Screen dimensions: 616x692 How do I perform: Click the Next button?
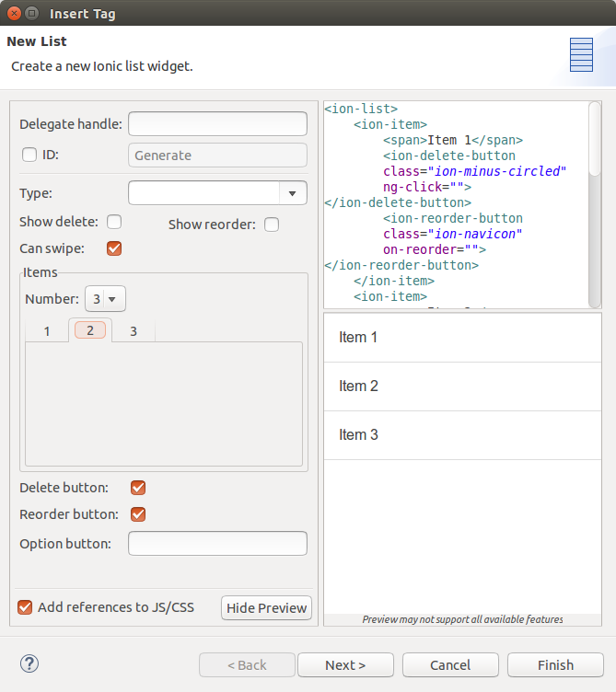point(346,664)
